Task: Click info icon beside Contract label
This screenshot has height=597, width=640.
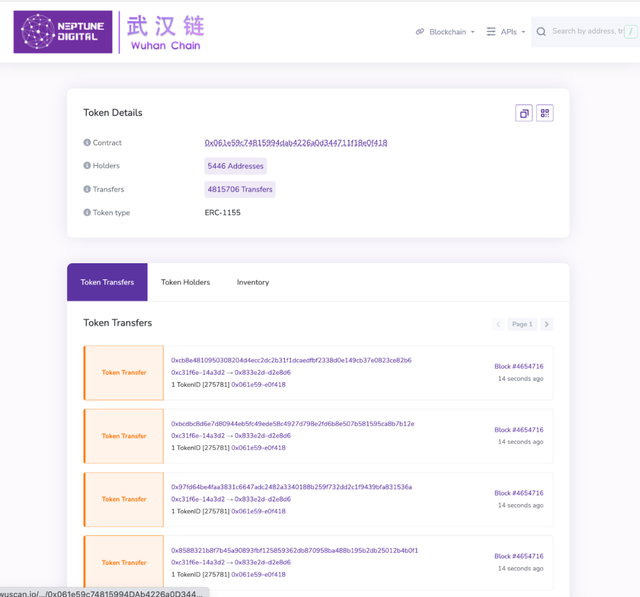Action: tap(87, 143)
